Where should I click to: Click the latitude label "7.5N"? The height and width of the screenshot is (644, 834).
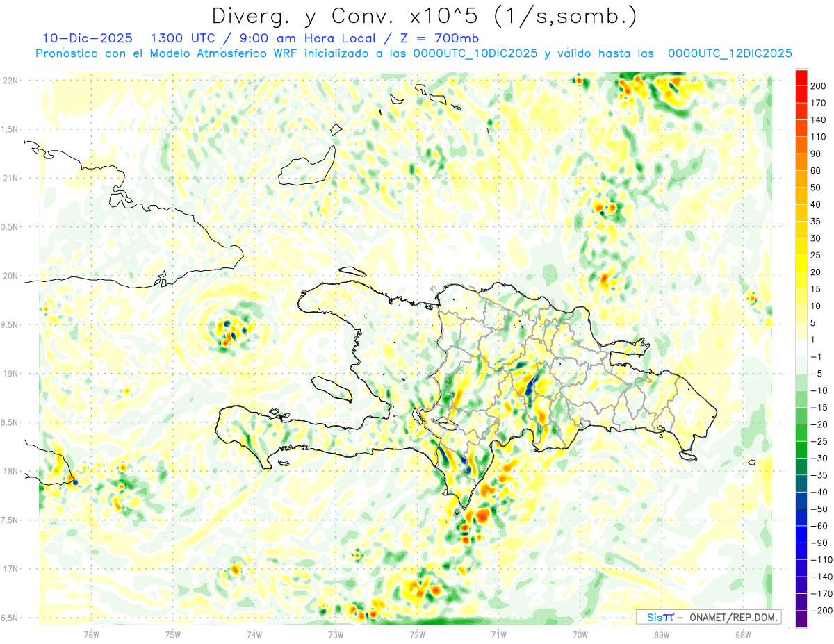(x=10, y=520)
